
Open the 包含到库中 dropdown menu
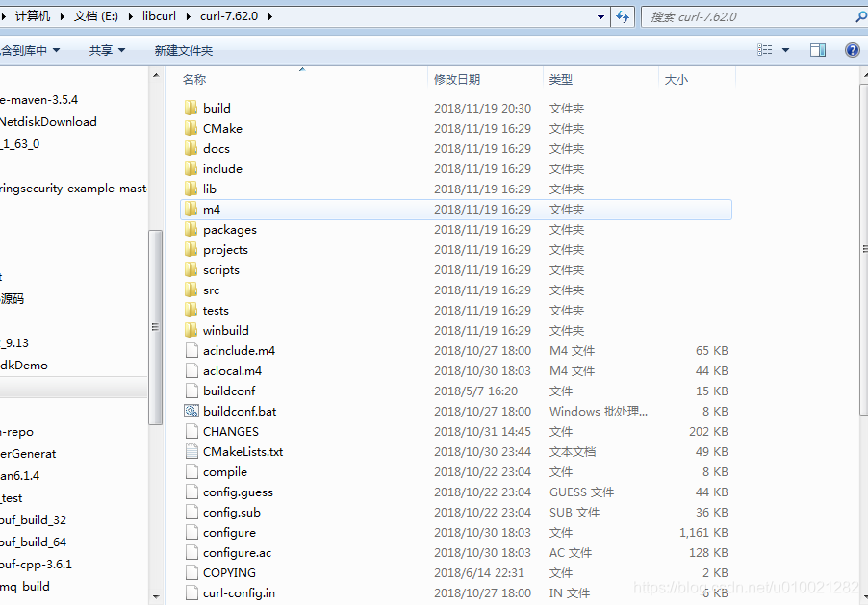point(30,50)
